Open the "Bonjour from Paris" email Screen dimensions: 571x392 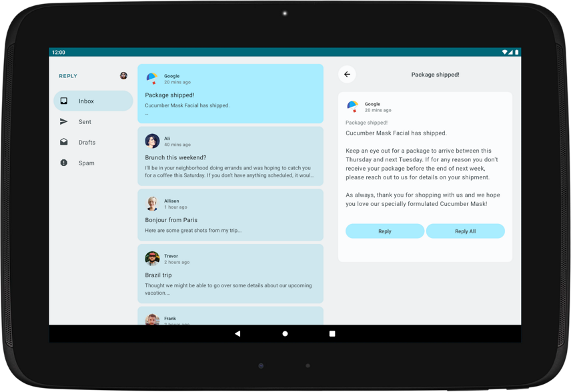230,220
